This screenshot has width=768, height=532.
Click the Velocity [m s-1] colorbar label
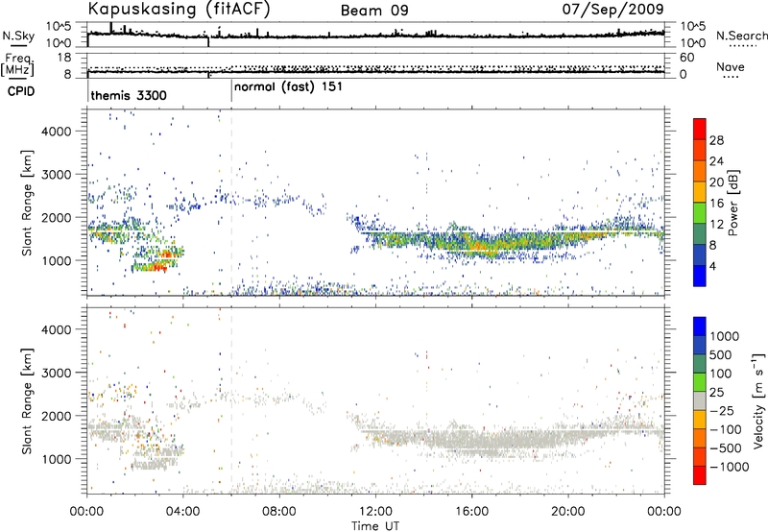[758, 400]
